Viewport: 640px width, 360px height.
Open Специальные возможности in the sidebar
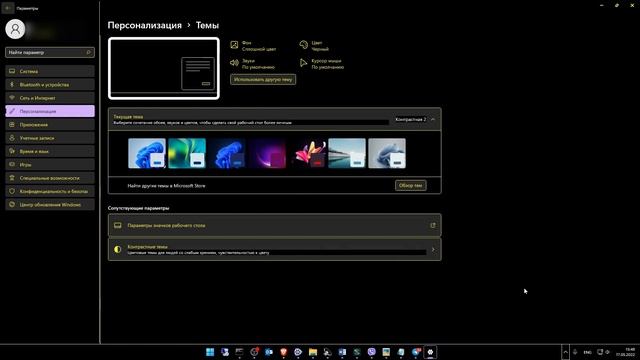(50, 178)
